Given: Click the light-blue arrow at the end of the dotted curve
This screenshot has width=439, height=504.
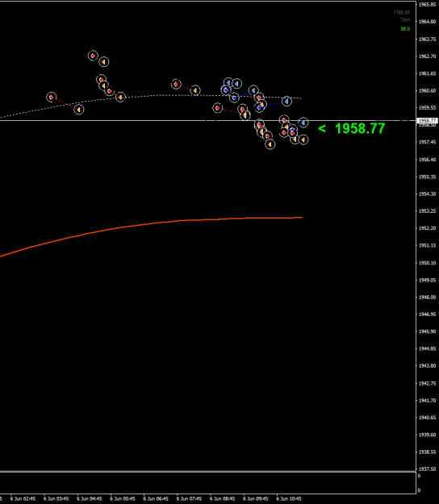Looking at the screenshot, I should pyautogui.click(x=286, y=102).
